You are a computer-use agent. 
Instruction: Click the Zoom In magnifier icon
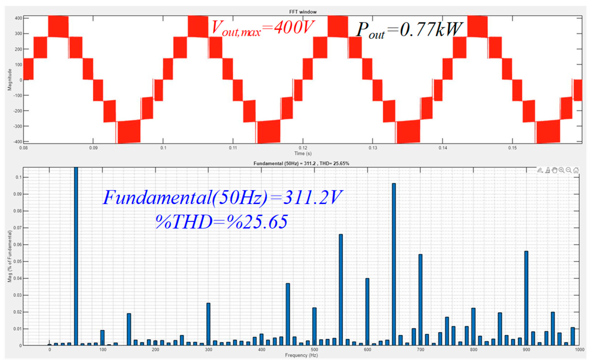point(562,170)
